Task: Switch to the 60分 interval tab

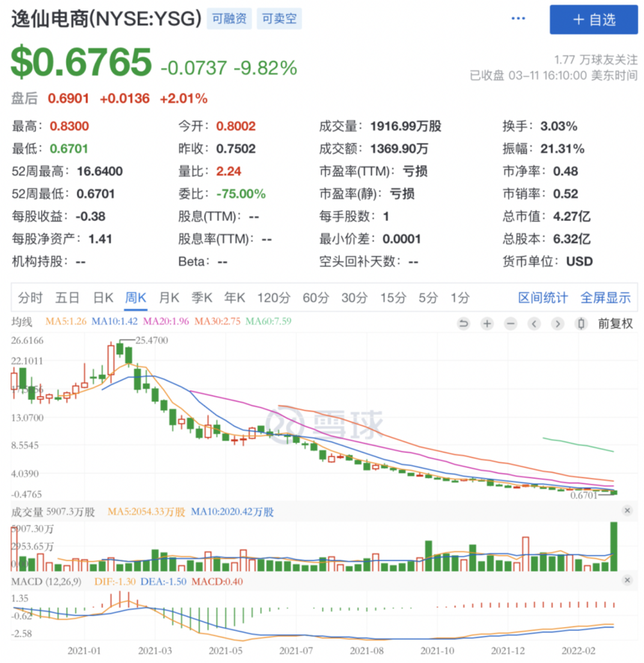Action: [316, 297]
